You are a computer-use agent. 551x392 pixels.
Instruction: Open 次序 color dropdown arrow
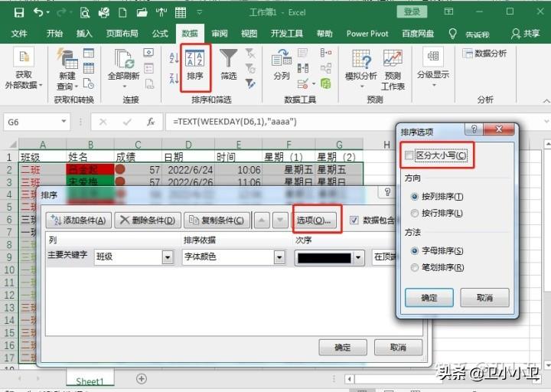tap(358, 258)
